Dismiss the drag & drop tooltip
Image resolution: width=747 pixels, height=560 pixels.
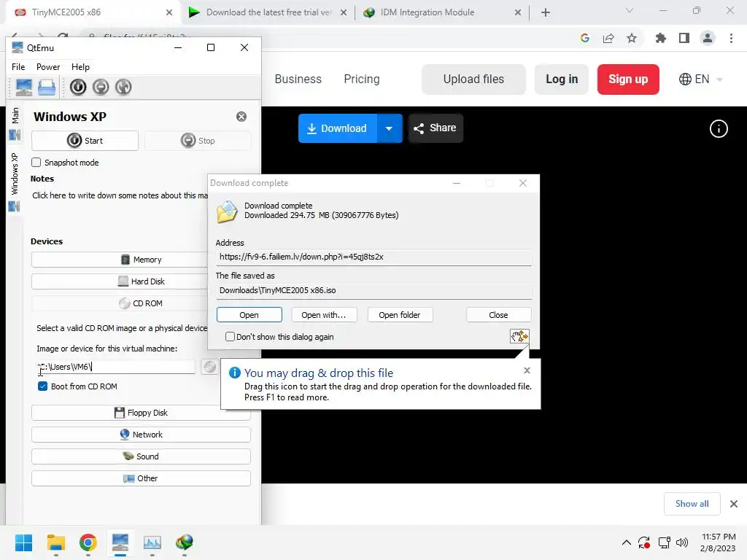click(x=527, y=370)
